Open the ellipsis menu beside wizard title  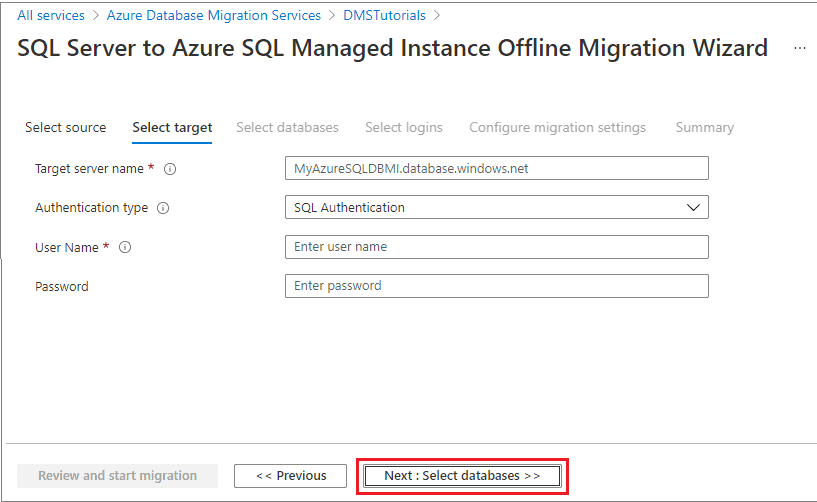(799, 48)
